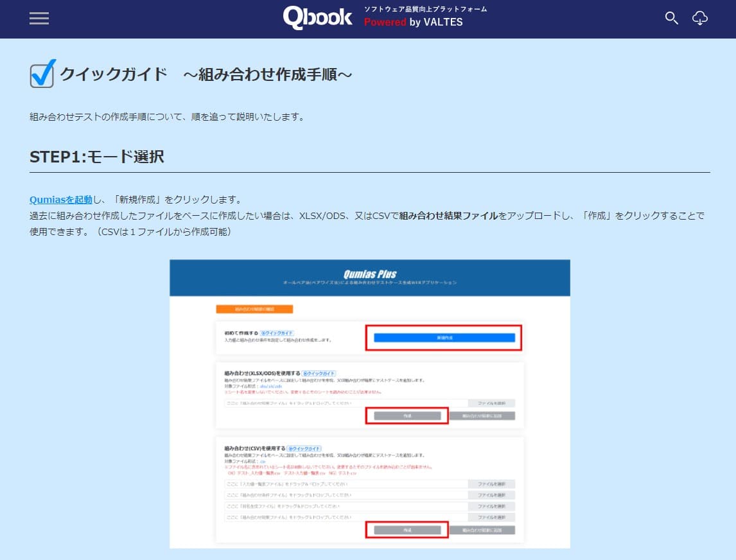Viewport: 736px width, 560px height.
Task: Click the blue checkmark icon beside the title
Action: (x=43, y=73)
